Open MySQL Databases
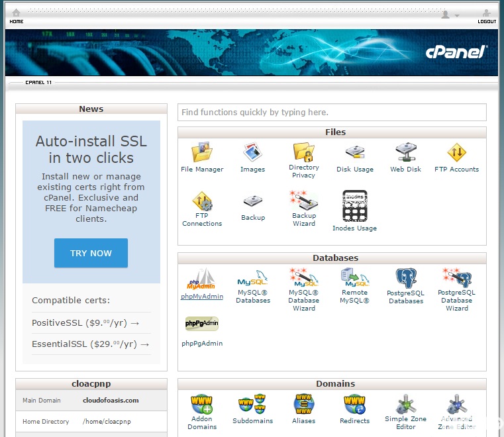This screenshot has width=504, height=437. pos(253,287)
